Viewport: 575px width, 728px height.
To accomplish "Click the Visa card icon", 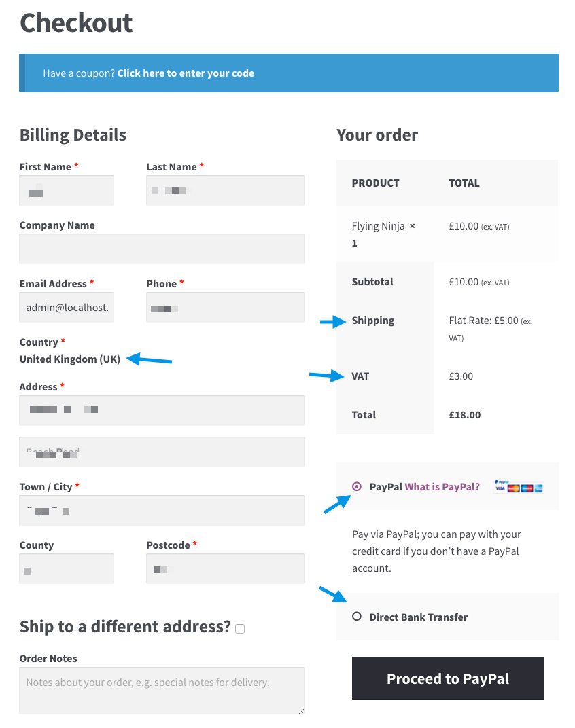I will pos(500,488).
